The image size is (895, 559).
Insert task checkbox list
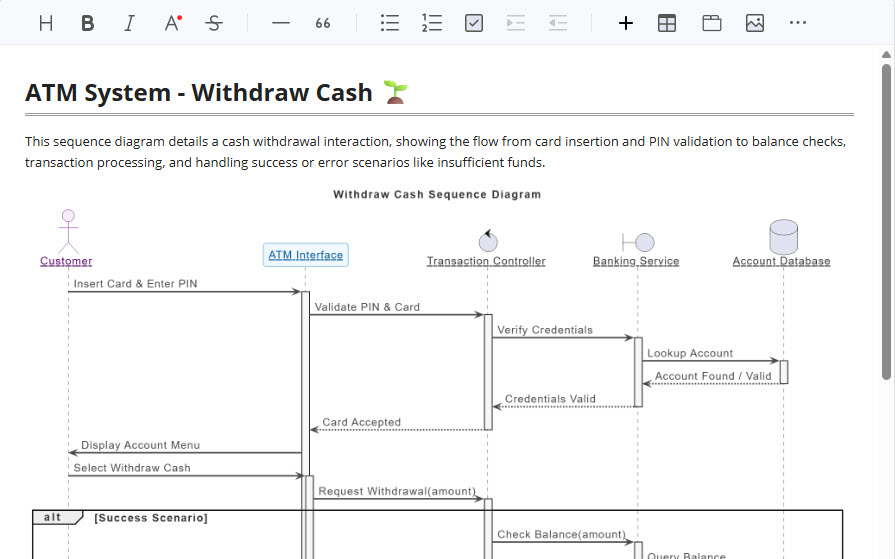click(x=474, y=23)
